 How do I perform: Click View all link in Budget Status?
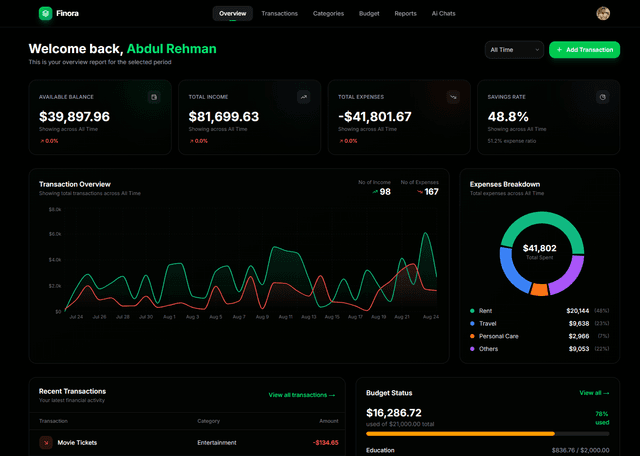click(594, 393)
